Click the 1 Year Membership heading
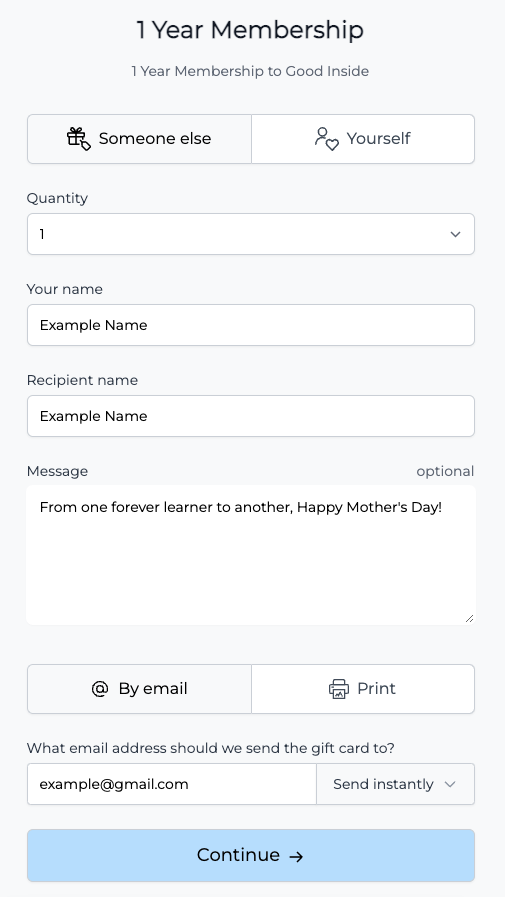Image resolution: width=505 pixels, height=897 pixels. tap(250, 30)
